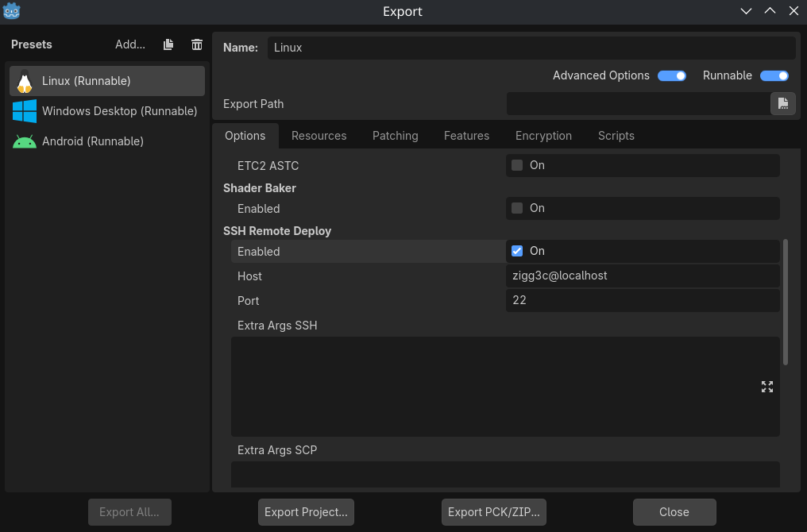
Task: Toggle the Advanced Options switch
Action: [x=671, y=75]
